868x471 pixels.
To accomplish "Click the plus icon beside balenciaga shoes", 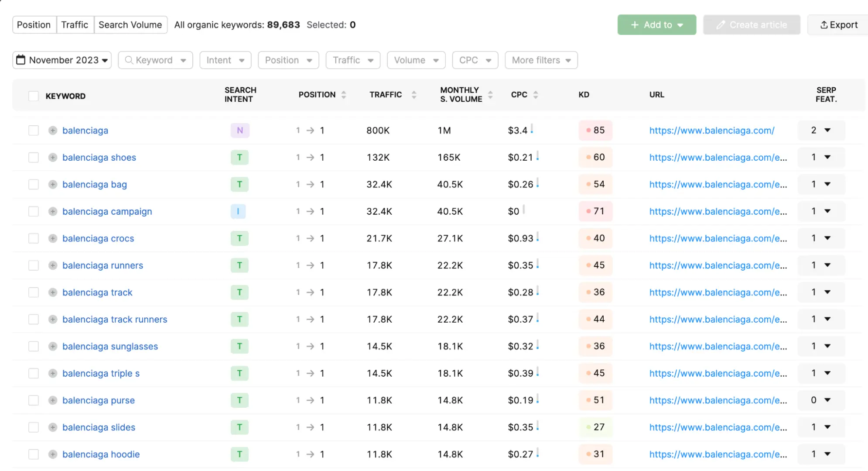I will tap(53, 158).
